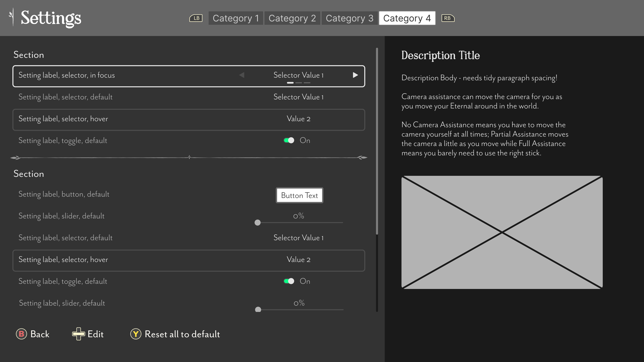Click the yellow Y button icon
Viewport: 644px width, 362px height.
click(x=136, y=334)
